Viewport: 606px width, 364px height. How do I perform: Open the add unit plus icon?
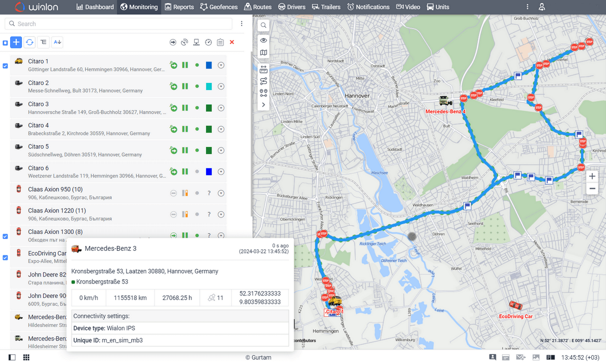pos(16,42)
